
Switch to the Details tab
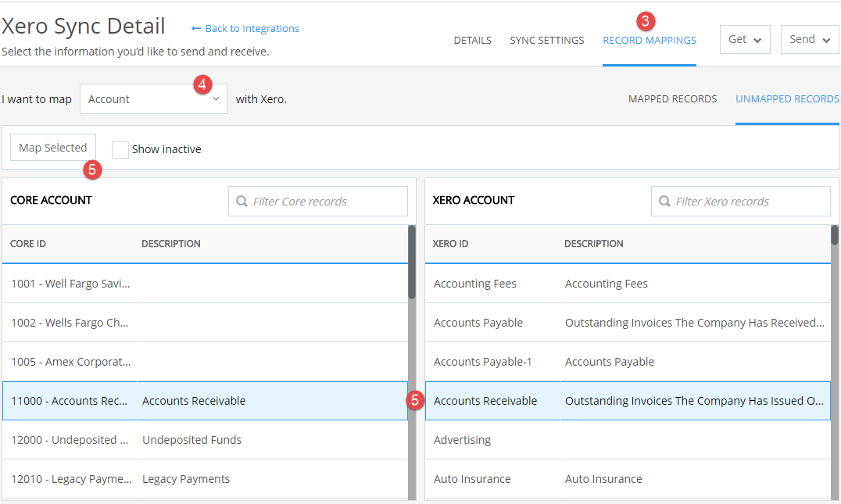[x=473, y=40]
